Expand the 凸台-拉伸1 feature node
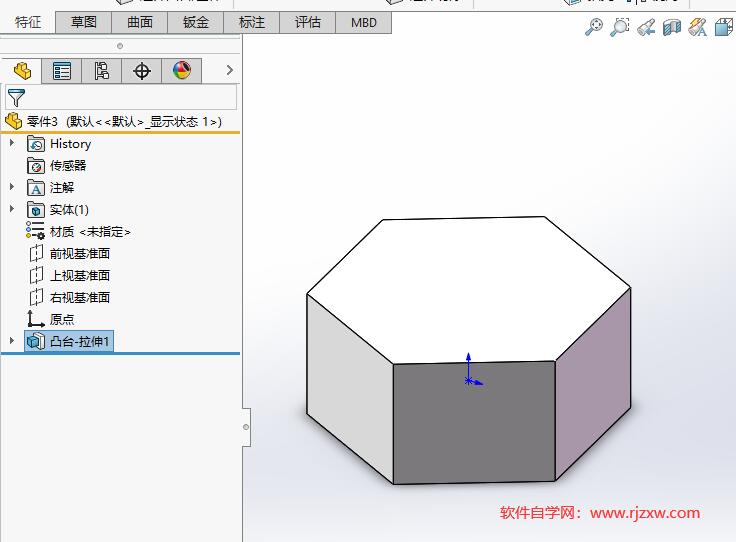This screenshot has width=736, height=542. pyautogui.click(x=12, y=341)
